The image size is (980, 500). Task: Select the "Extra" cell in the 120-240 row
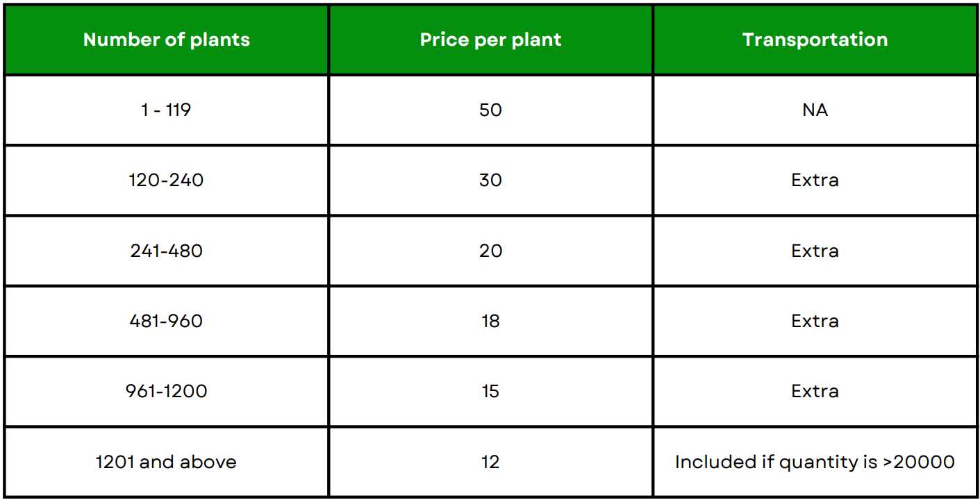[815, 180]
